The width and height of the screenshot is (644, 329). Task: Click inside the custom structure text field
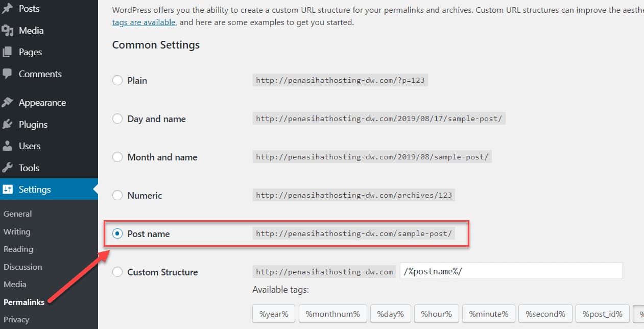[511, 271]
